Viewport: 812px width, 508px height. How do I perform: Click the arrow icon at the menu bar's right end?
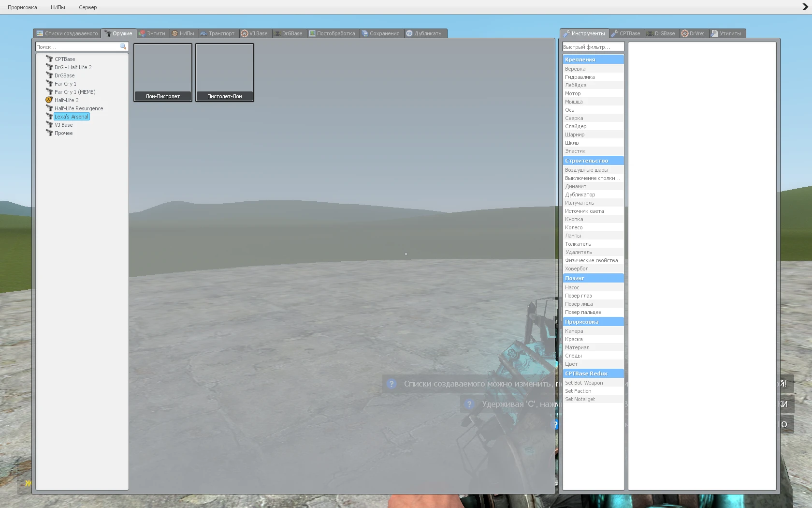point(805,7)
